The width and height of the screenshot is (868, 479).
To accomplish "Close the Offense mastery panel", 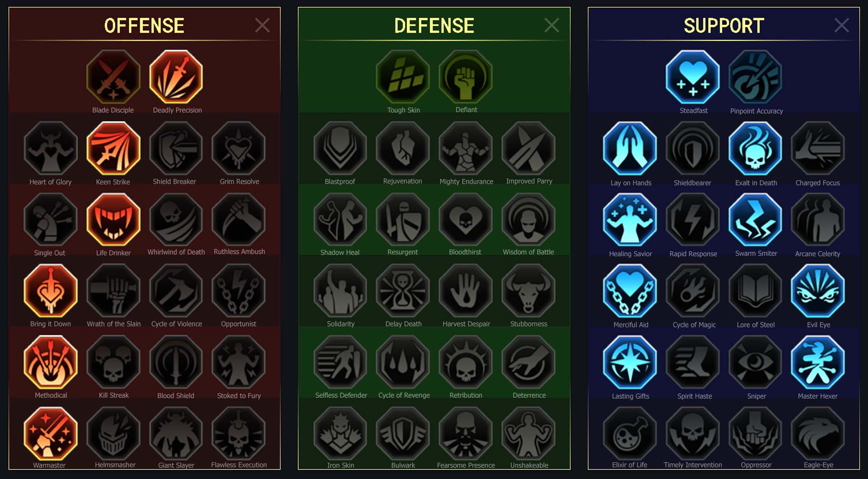I will pos(262,25).
